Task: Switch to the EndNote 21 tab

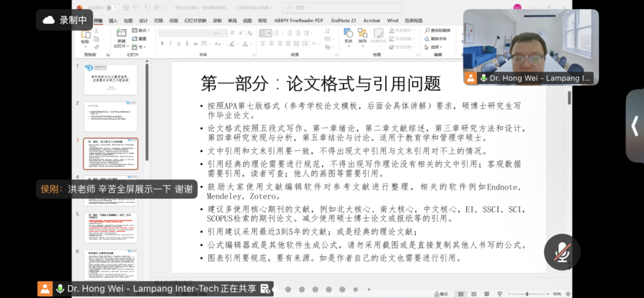Action: (x=343, y=20)
